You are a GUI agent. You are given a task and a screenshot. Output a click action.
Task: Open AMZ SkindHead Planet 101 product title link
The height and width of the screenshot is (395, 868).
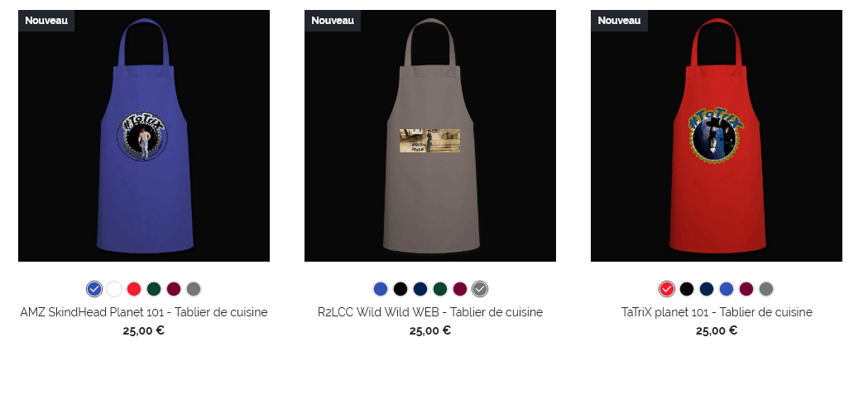click(144, 312)
